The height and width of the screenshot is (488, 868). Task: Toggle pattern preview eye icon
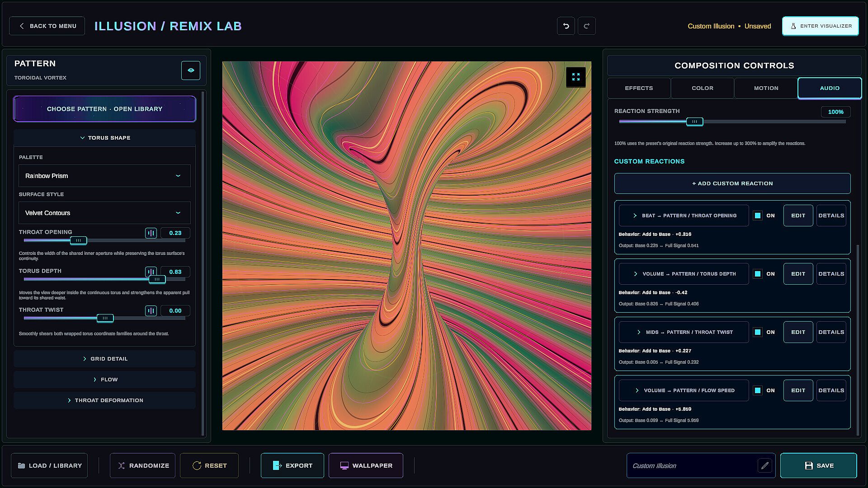point(191,70)
